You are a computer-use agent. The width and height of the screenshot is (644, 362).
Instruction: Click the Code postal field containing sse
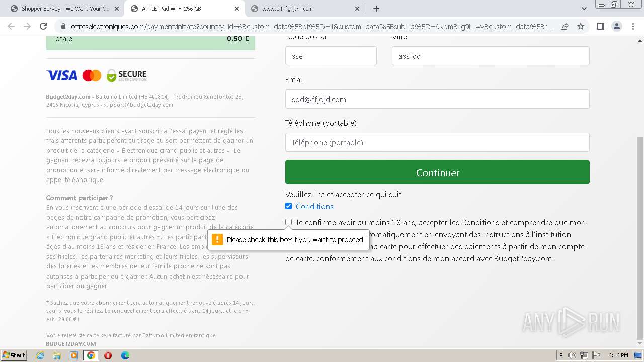[331, 56]
